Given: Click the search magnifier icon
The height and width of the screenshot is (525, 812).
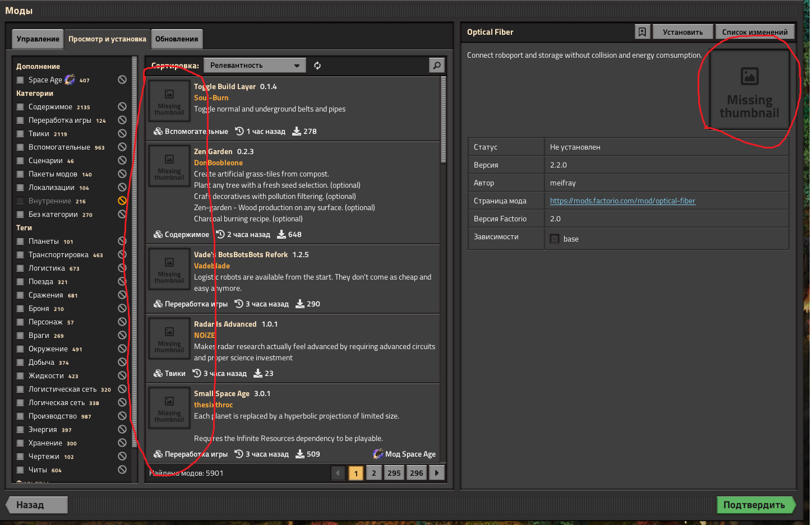Looking at the screenshot, I should click(436, 66).
